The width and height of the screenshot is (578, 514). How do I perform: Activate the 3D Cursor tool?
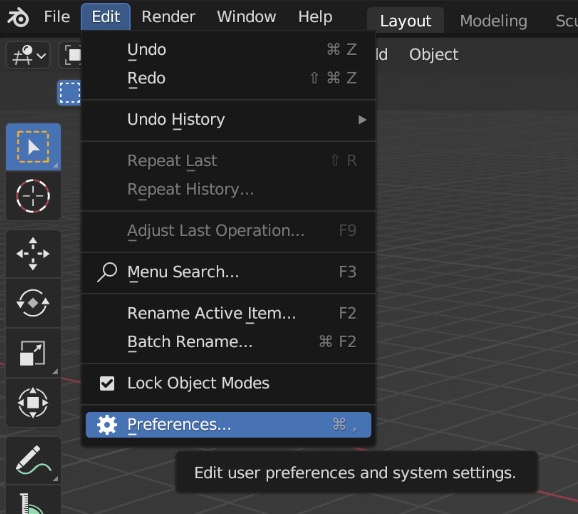[x=33, y=196]
